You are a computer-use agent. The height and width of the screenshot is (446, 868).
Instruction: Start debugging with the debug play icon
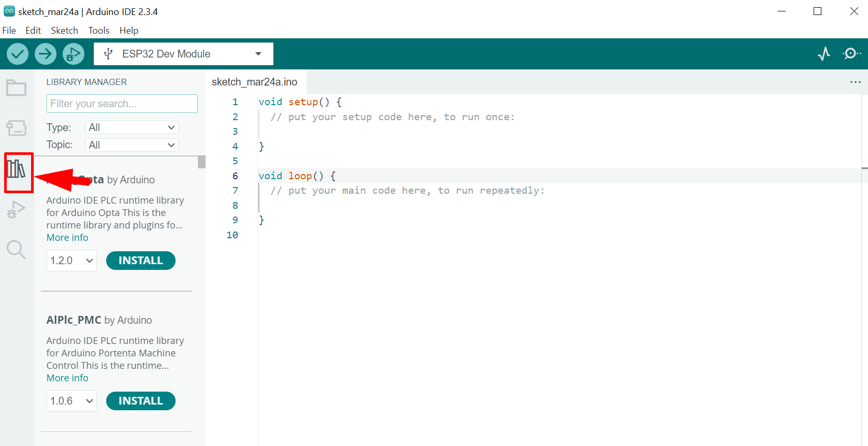coord(74,54)
